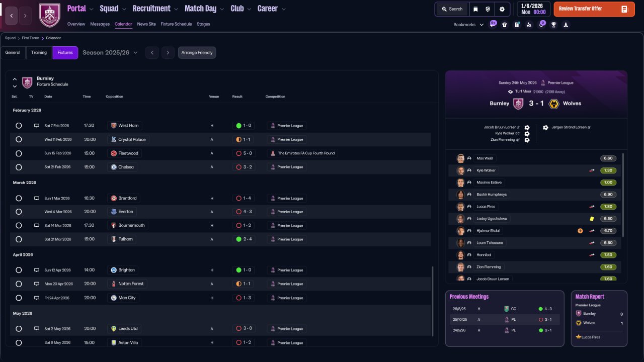Viewport: 644px width, 362px height.
Task: Expand the Career menu dropdown
Action: tap(284, 9)
